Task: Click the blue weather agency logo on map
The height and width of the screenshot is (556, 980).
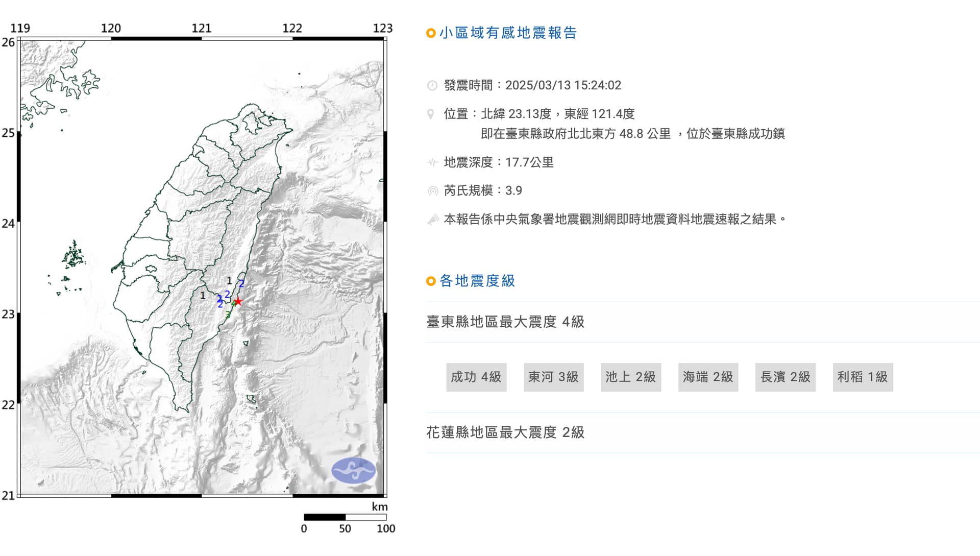Action: [x=353, y=470]
